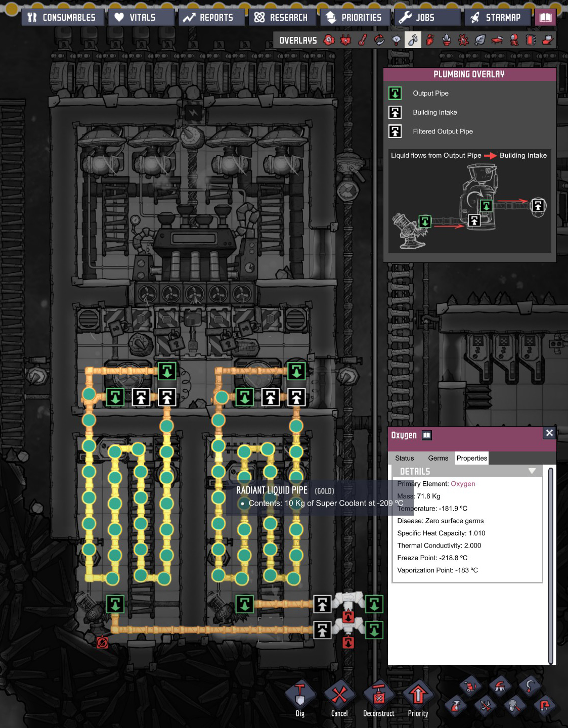Collapse the DETAILS section triangle

click(532, 471)
